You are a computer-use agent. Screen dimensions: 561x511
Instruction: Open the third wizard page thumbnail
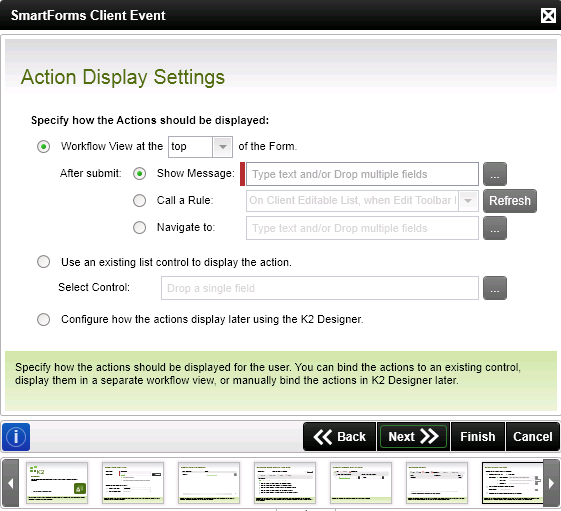coord(209,483)
